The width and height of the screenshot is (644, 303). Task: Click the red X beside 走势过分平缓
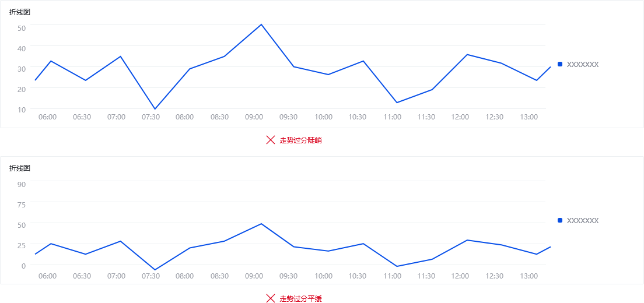click(270, 298)
